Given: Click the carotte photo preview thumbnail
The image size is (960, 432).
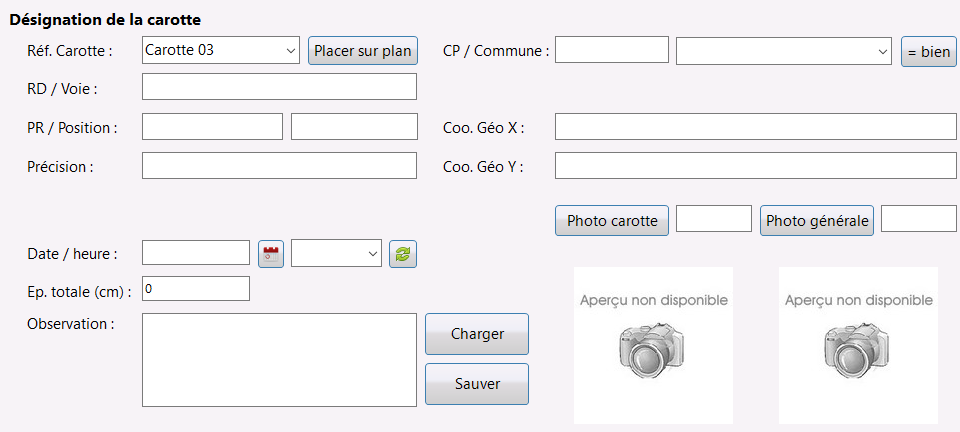Looking at the screenshot, I should click(x=653, y=345).
